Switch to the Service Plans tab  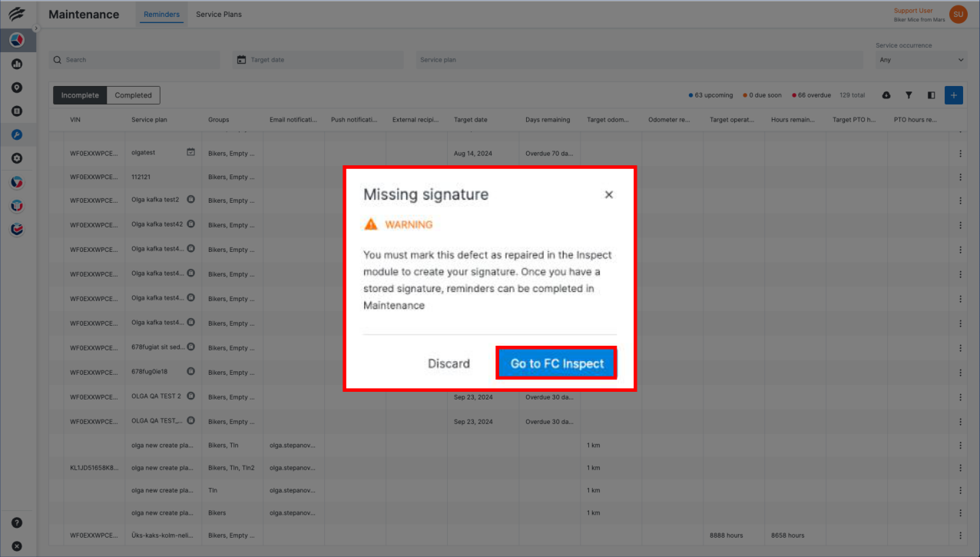218,14
